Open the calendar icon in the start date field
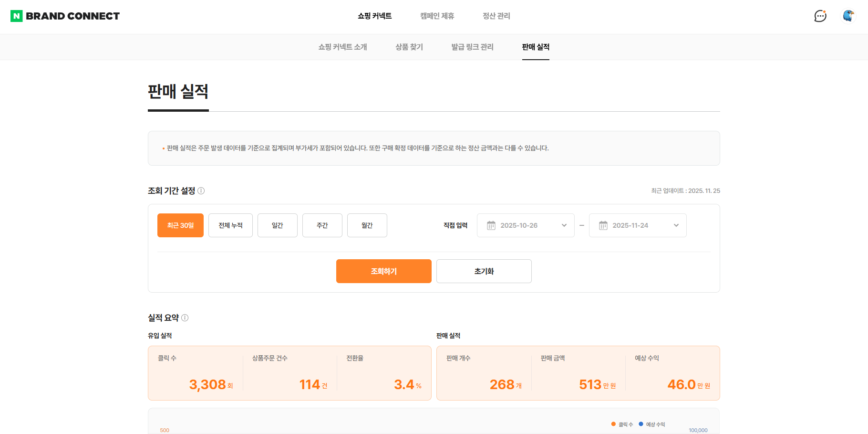The image size is (868, 434). (x=492, y=225)
